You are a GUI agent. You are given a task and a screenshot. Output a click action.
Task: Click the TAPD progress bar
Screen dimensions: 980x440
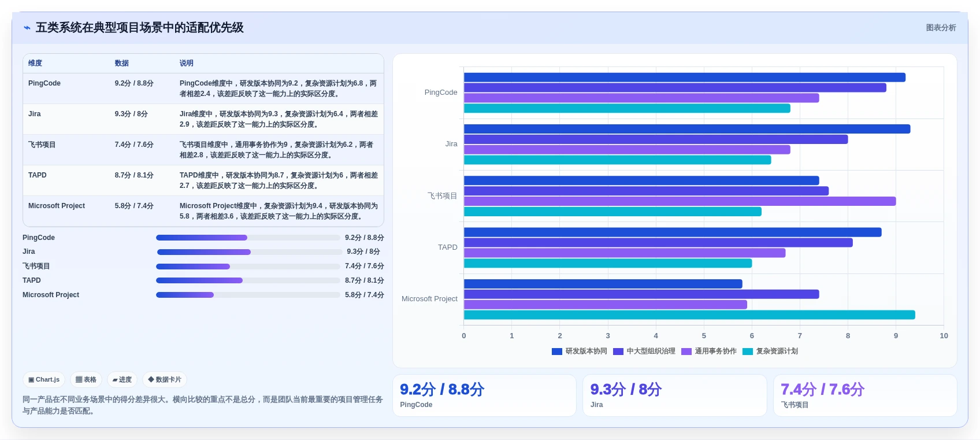tap(248, 280)
